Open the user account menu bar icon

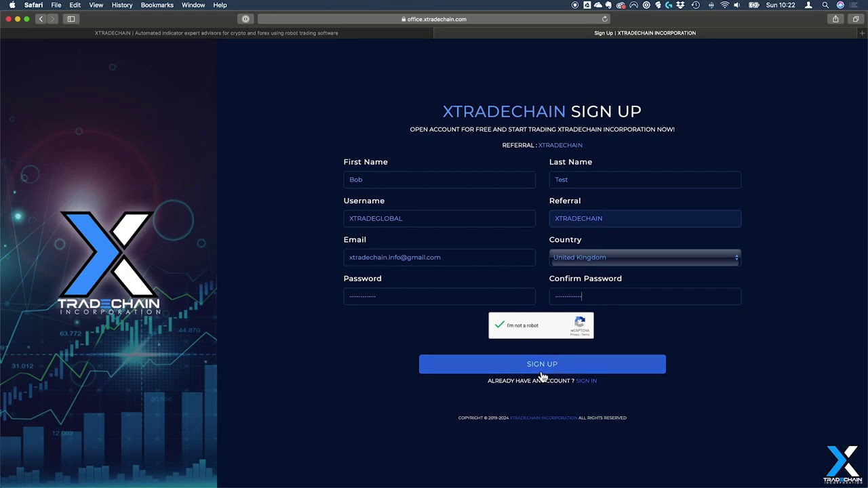[x=808, y=5]
